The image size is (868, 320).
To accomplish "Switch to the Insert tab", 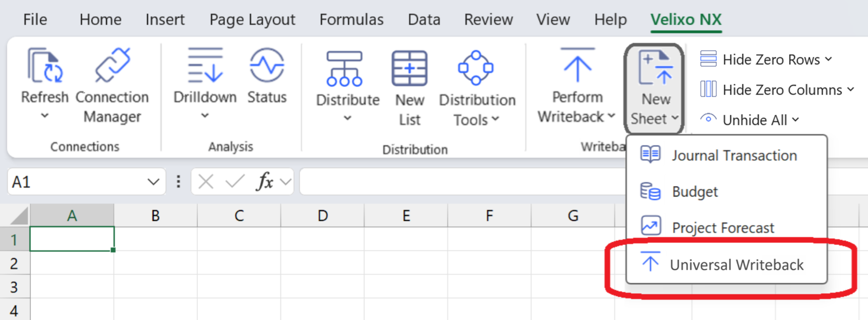I will click(x=165, y=20).
